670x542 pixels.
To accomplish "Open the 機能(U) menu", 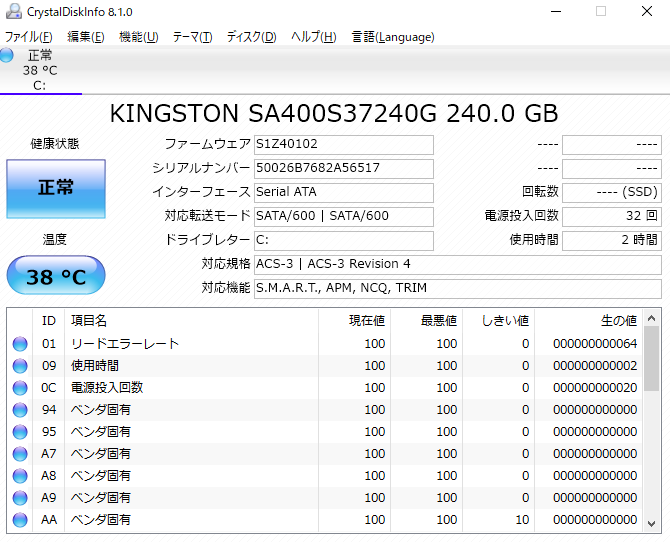I will [138, 37].
